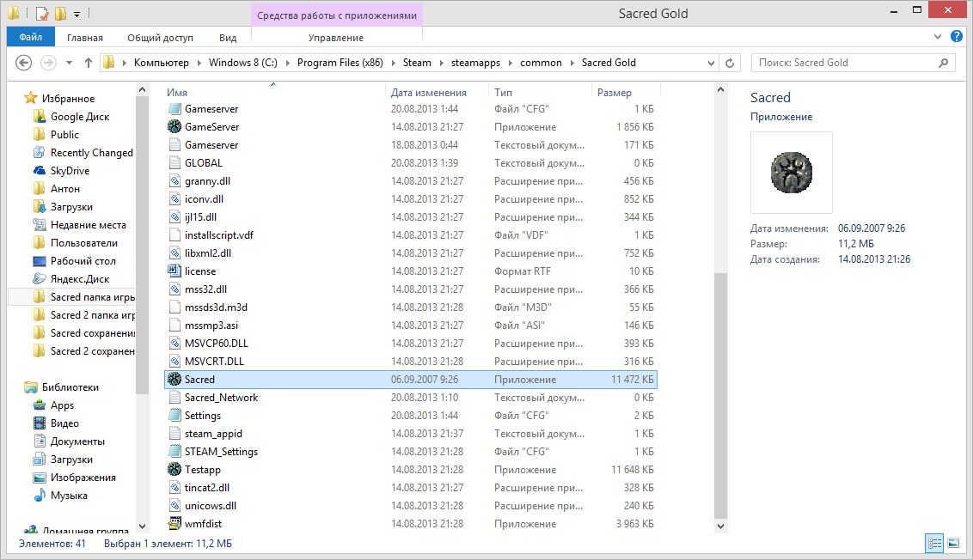This screenshot has height=560, width=973.
Task: Open quick access toolbar customize dropdown
Action: (x=77, y=14)
